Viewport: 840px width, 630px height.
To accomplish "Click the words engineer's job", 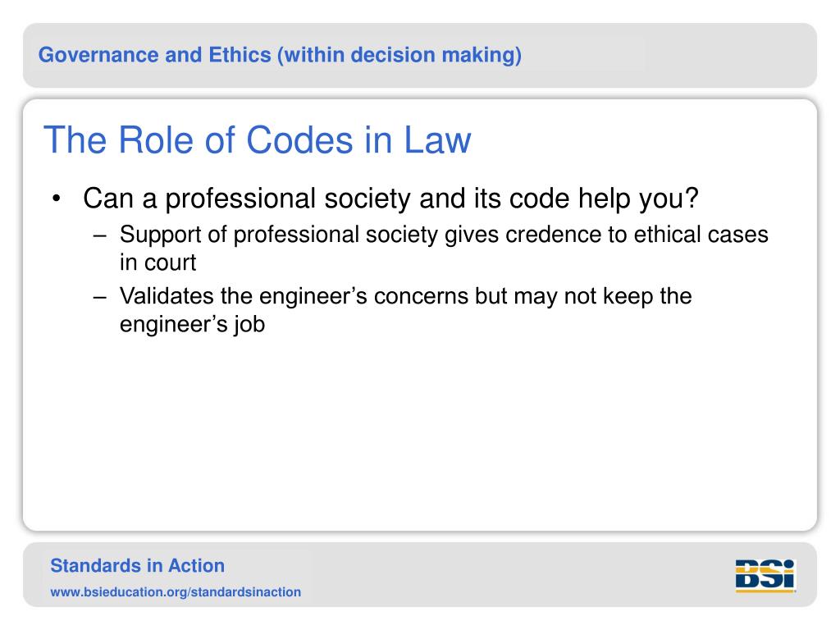I will pos(192,324).
